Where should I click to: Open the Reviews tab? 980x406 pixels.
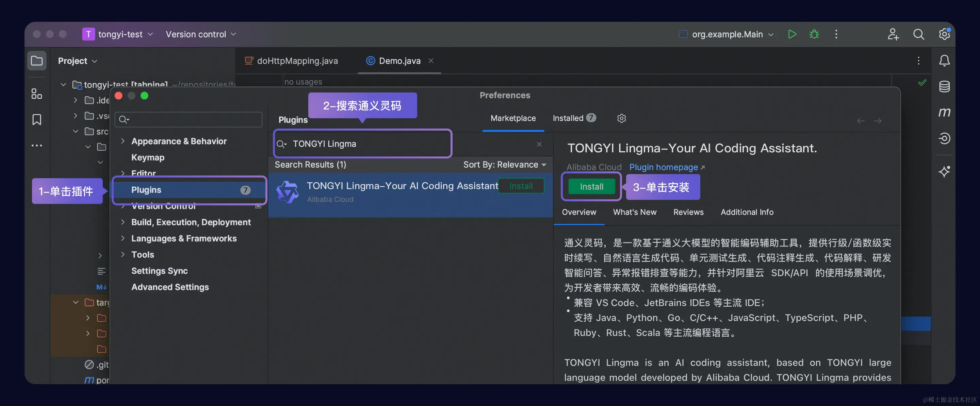[688, 212]
